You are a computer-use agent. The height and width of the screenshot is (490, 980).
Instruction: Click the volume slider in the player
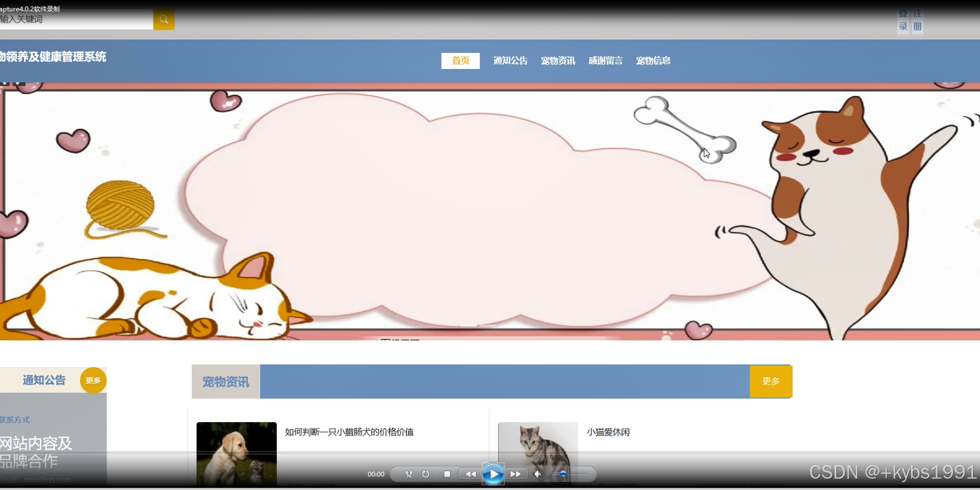point(570,474)
